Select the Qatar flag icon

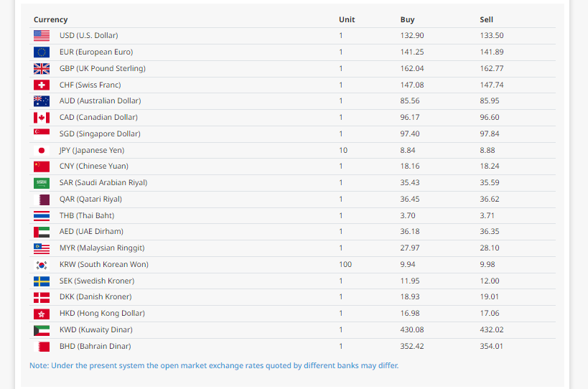[42, 199]
